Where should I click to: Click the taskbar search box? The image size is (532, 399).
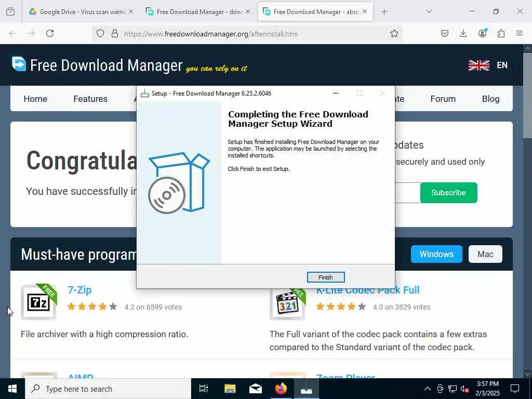(108, 389)
